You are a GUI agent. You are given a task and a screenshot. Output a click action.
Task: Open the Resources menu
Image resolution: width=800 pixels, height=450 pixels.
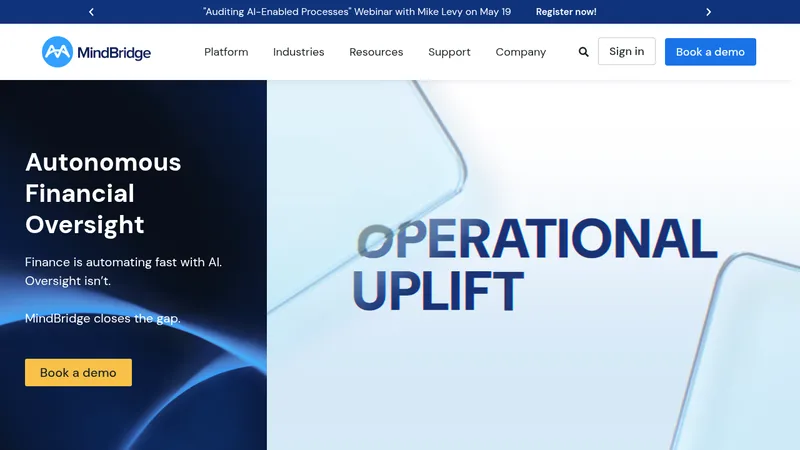(x=376, y=52)
